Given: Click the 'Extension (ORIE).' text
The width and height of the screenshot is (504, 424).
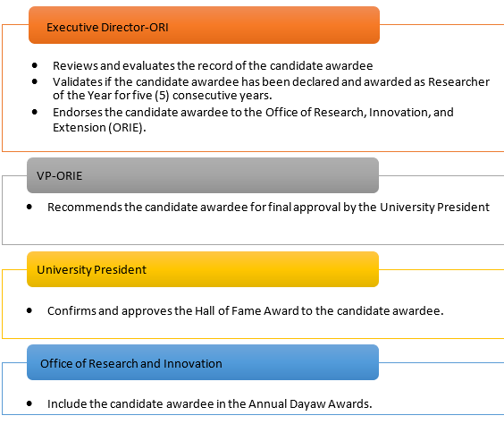Looking at the screenshot, I should [x=99, y=128].
